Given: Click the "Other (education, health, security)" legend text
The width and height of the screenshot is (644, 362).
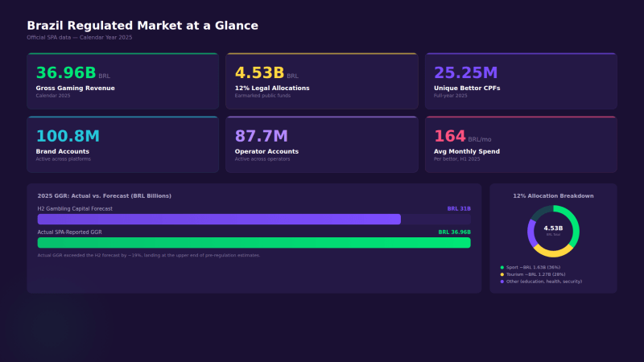Looking at the screenshot, I should [544, 282].
